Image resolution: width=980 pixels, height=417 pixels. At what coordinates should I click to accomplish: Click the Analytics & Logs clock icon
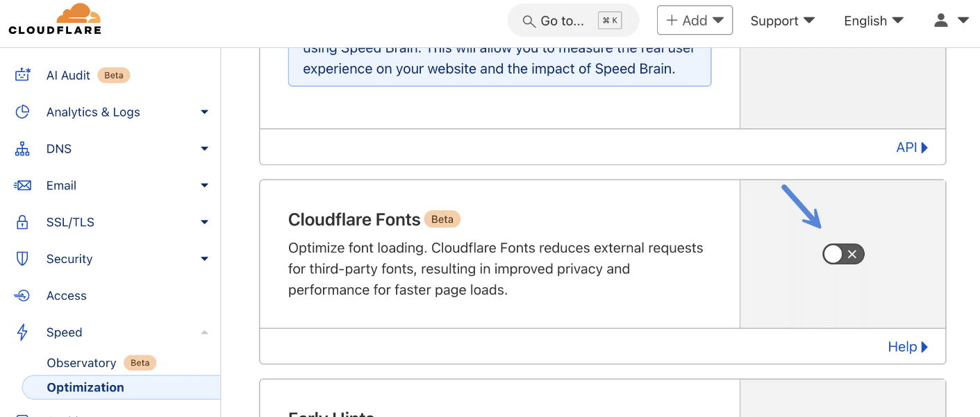tap(22, 112)
